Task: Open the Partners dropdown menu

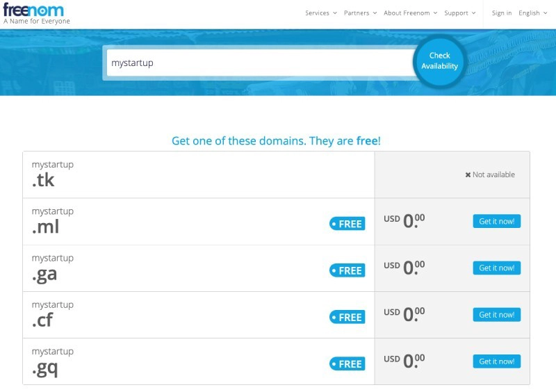Action: pyautogui.click(x=360, y=13)
